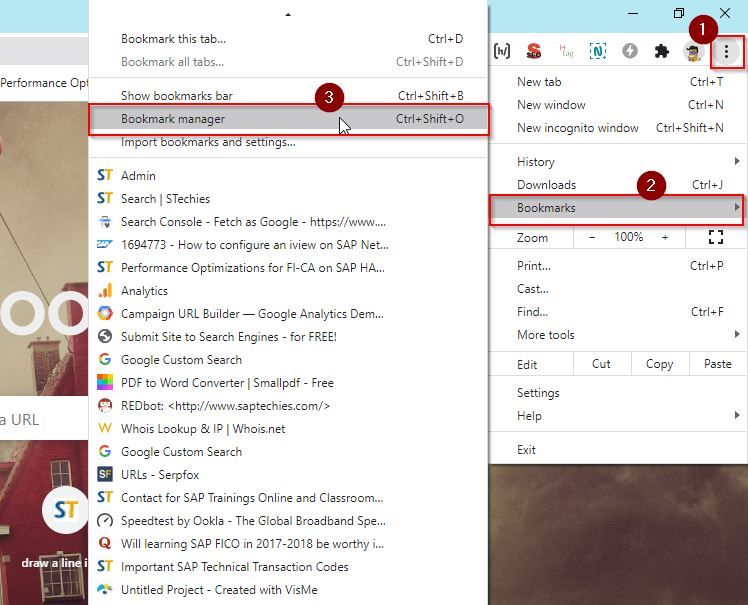
Task: Select New tab in Chrome menu
Action: coord(619,82)
